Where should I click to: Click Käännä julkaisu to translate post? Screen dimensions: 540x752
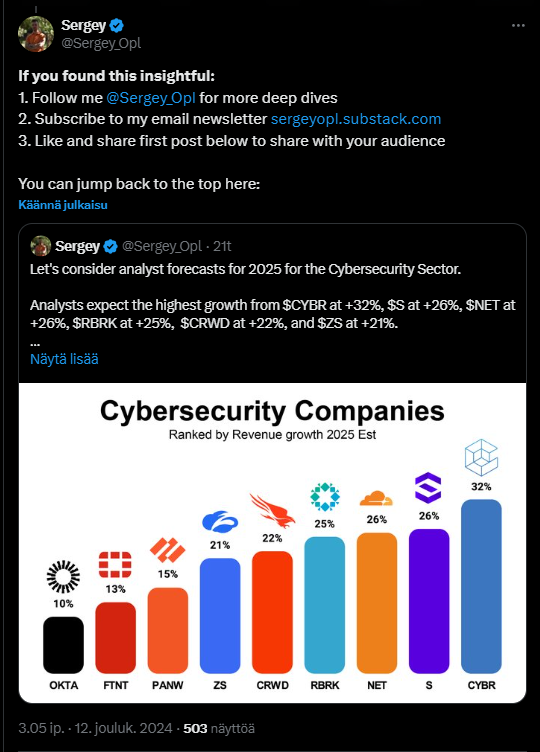63,205
